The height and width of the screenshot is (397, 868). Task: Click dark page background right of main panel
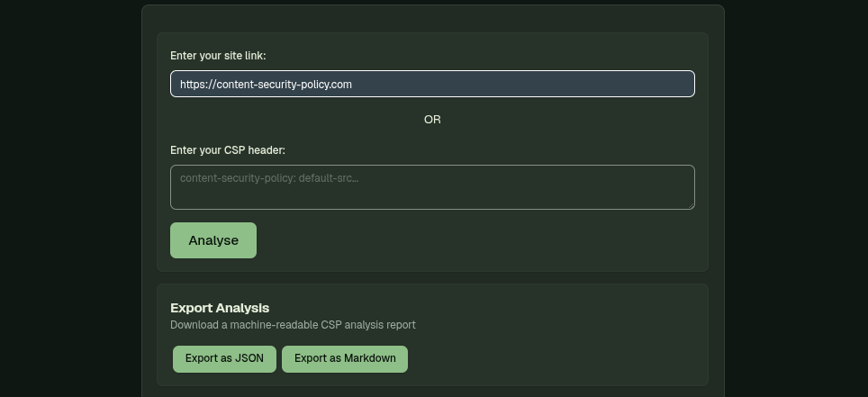(x=796, y=198)
